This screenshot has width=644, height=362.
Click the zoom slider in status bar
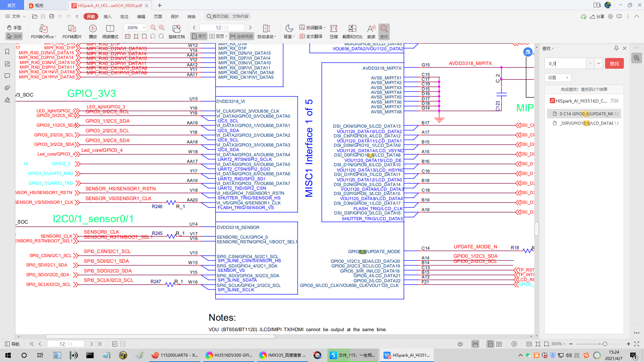(x=605, y=344)
